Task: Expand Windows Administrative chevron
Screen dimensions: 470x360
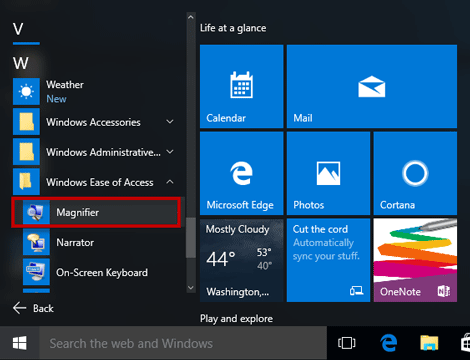Action: [170, 152]
